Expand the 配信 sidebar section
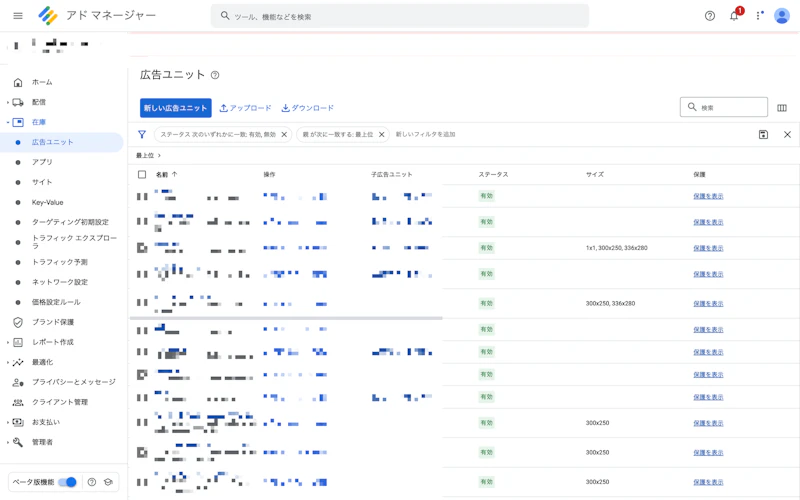Image resolution: width=800 pixels, height=500 pixels. (8, 102)
